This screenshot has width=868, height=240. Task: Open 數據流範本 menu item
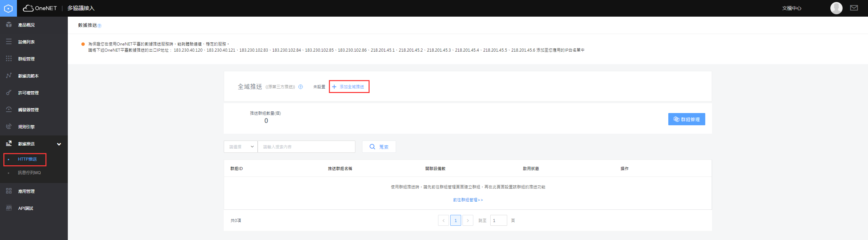point(34,76)
